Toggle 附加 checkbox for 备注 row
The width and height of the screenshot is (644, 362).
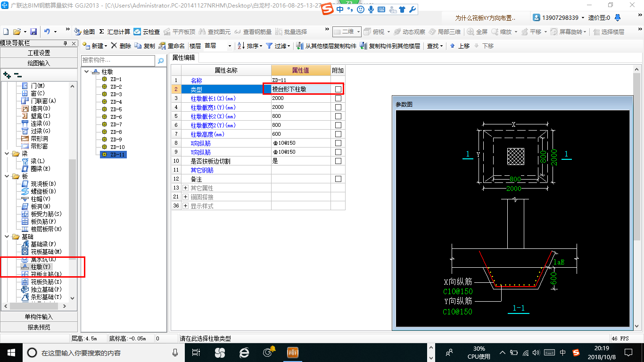(x=338, y=179)
